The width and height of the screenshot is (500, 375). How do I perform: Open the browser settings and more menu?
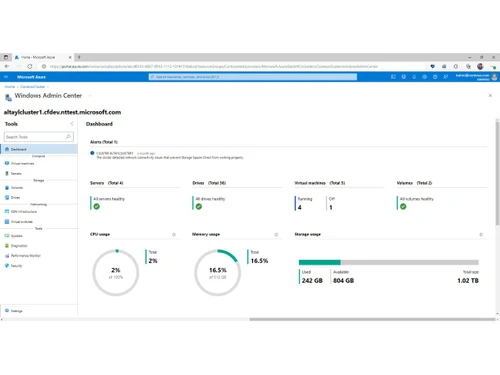point(493,67)
